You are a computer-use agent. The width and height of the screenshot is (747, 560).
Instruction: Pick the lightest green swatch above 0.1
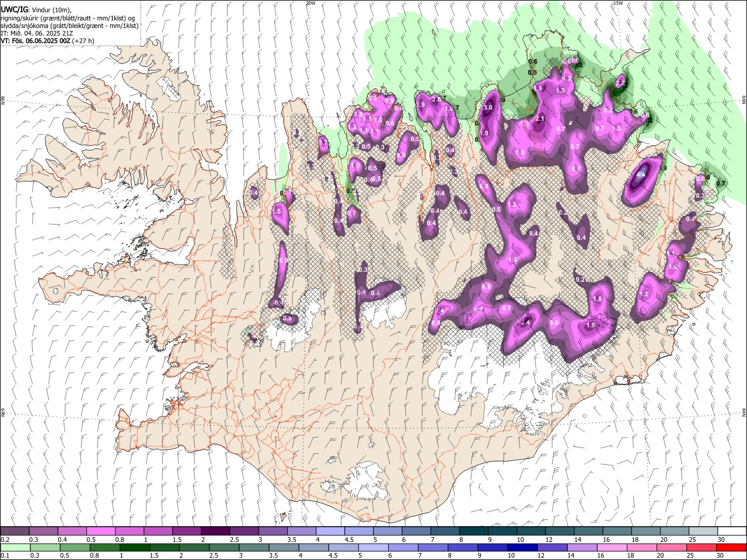coord(15,547)
